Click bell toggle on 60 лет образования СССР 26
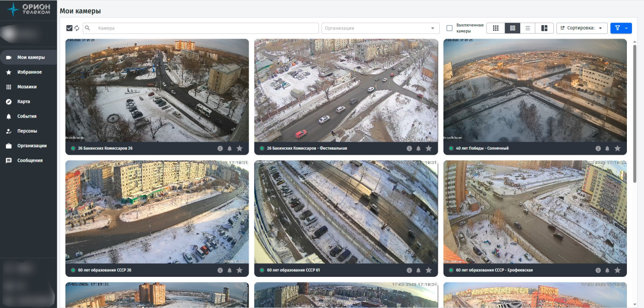 pos(229,270)
